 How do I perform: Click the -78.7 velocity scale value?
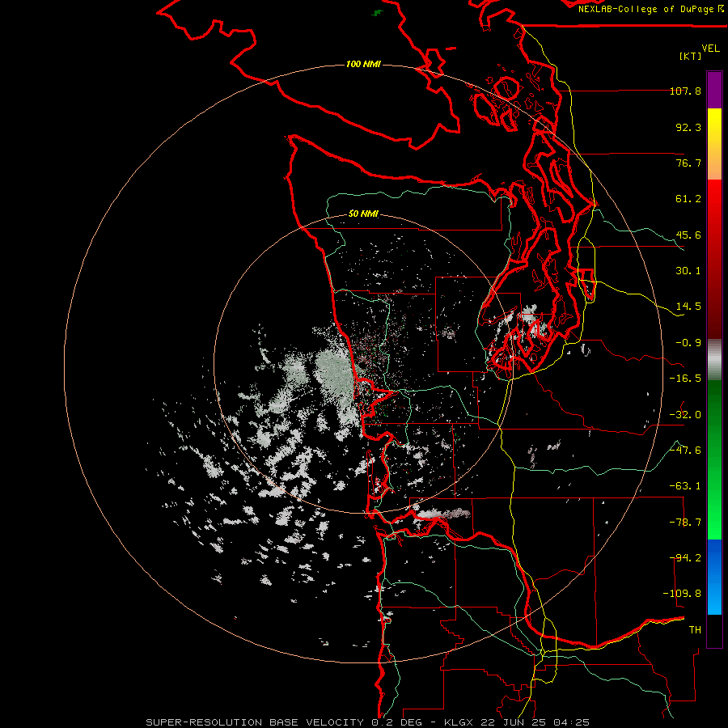click(685, 523)
